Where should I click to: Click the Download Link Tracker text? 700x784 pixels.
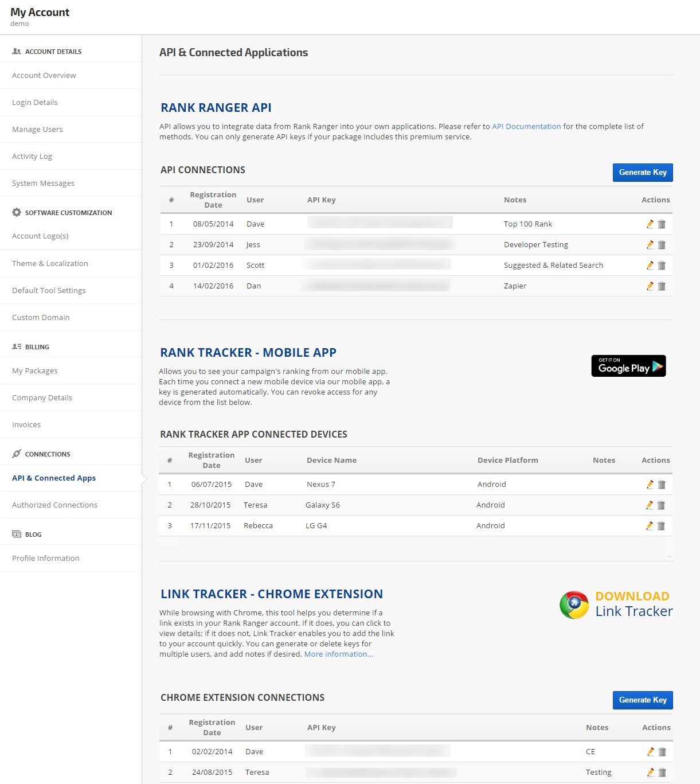(634, 604)
